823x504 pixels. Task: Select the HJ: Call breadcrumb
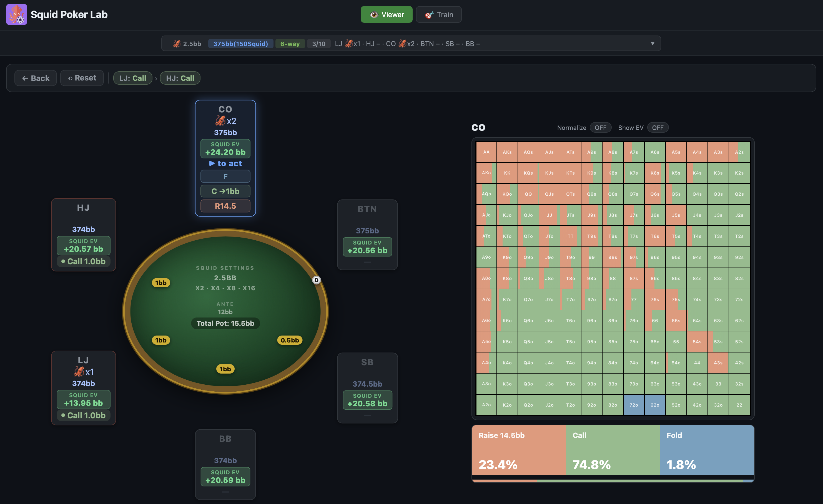(x=180, y=78)
